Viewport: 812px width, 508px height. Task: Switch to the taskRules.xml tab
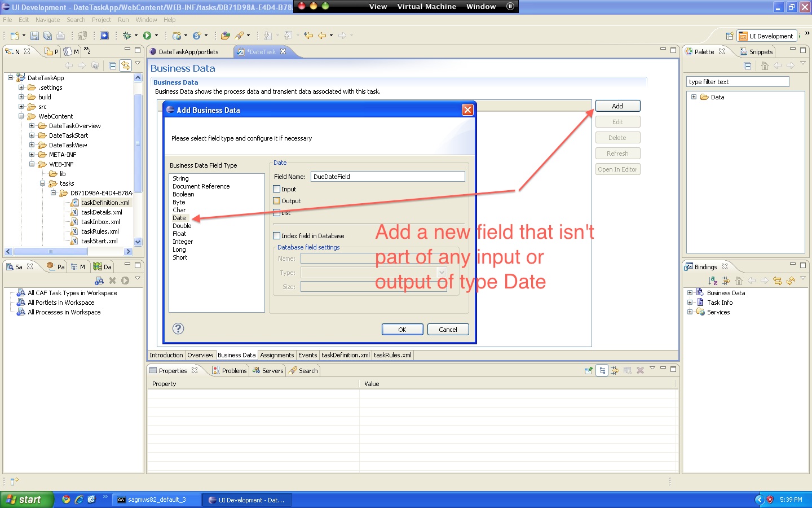click(x=392, y=355)
